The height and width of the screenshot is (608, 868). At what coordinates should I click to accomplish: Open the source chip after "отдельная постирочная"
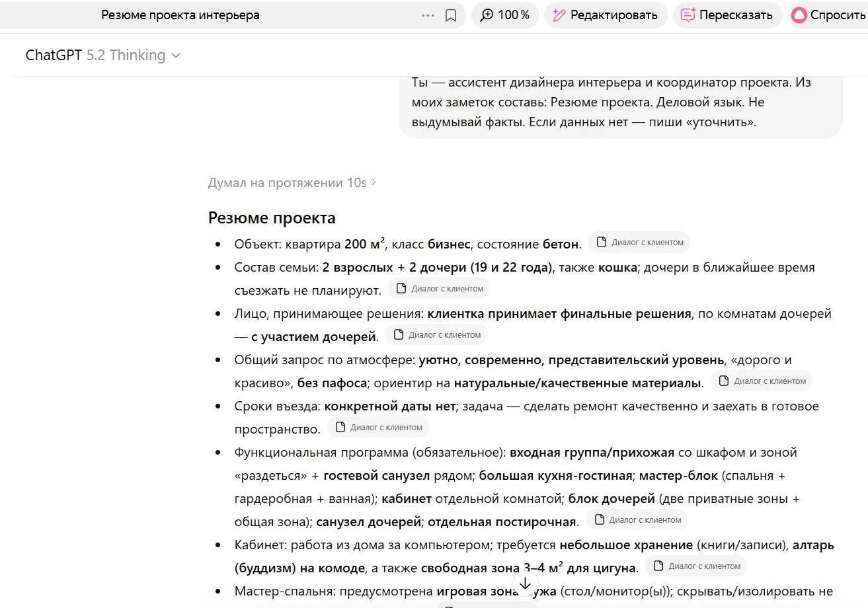[x=637, y=520]
